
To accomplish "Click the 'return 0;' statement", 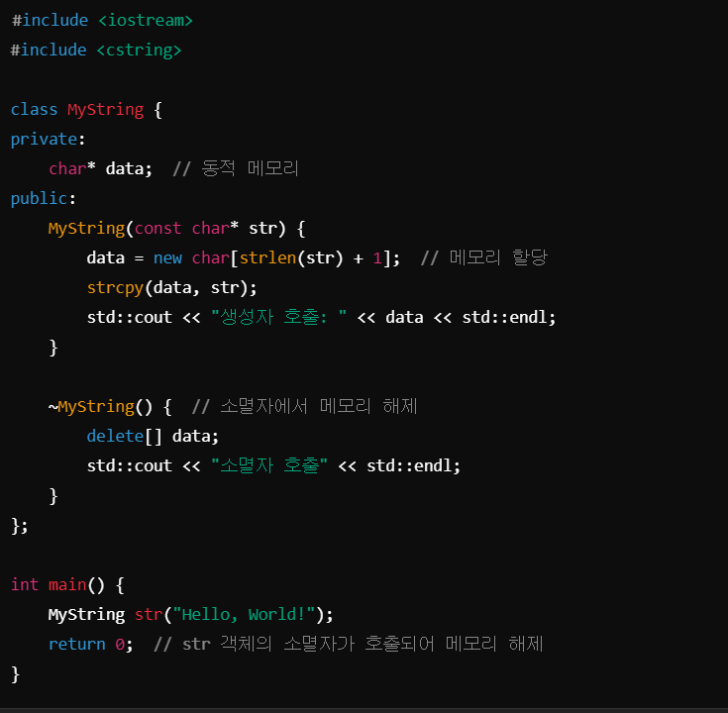I will [90, 645].
